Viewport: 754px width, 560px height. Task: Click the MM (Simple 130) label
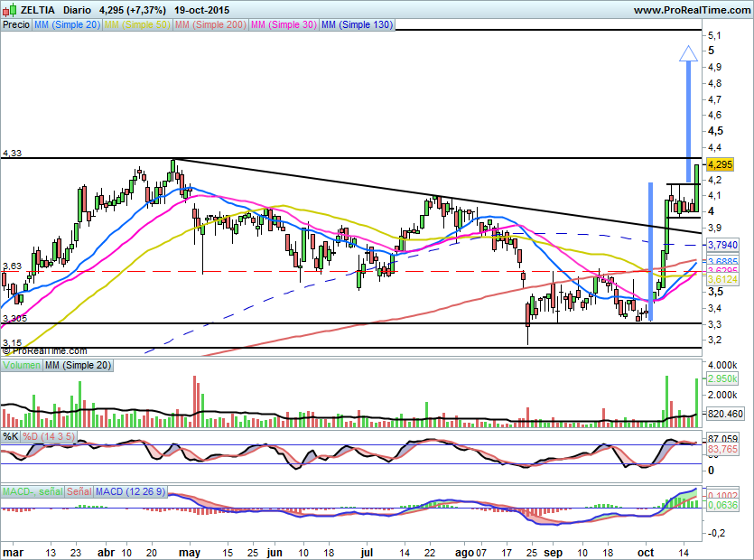357,24
